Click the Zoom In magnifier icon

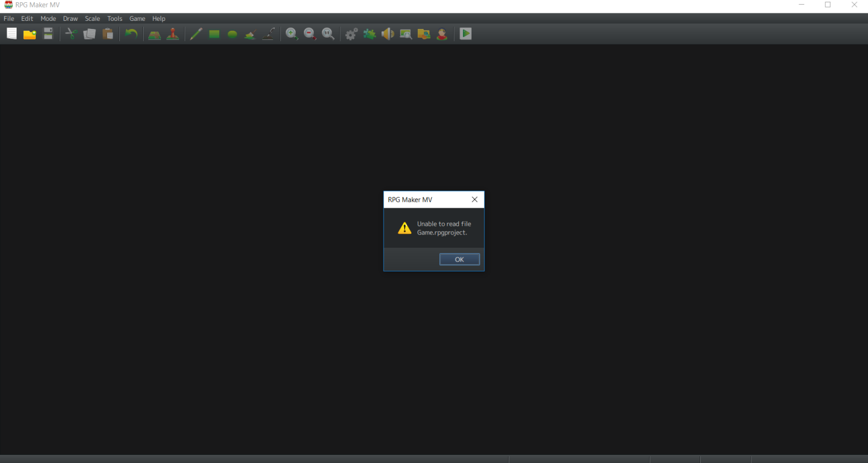(292, 34)
